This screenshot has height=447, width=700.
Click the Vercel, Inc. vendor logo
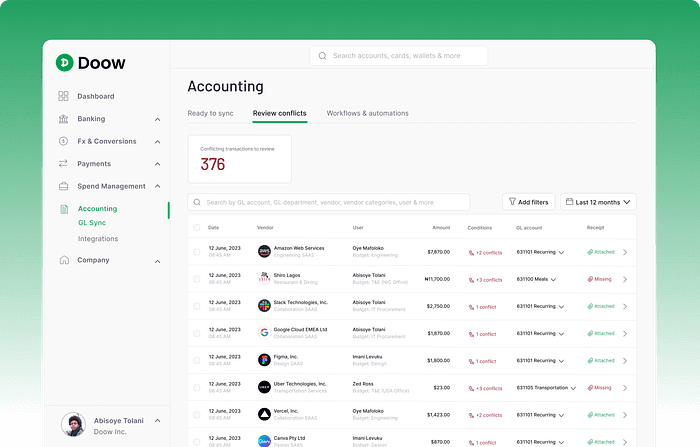(x=264, y=414)
